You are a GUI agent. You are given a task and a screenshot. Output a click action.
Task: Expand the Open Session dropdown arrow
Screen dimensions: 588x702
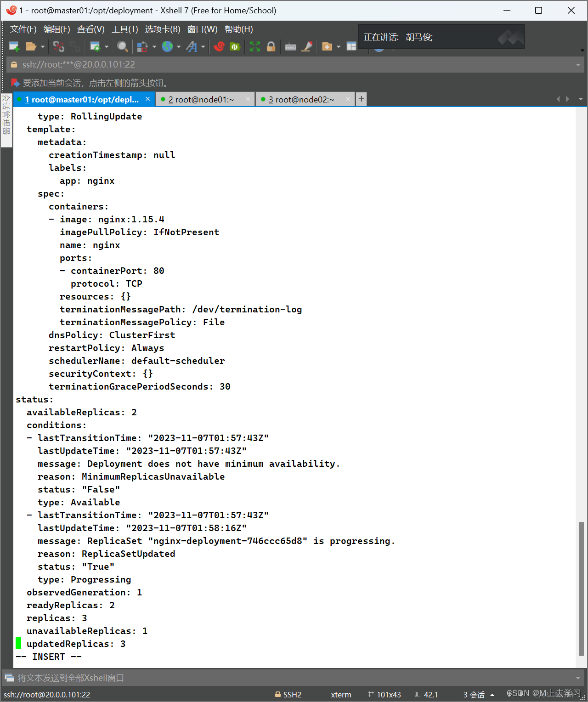coord(43,47)
